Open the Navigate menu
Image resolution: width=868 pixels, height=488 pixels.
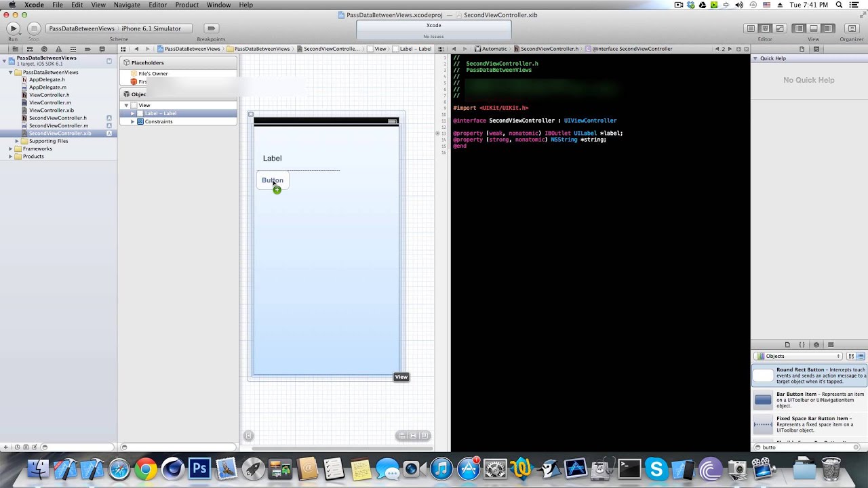[127, 5]
